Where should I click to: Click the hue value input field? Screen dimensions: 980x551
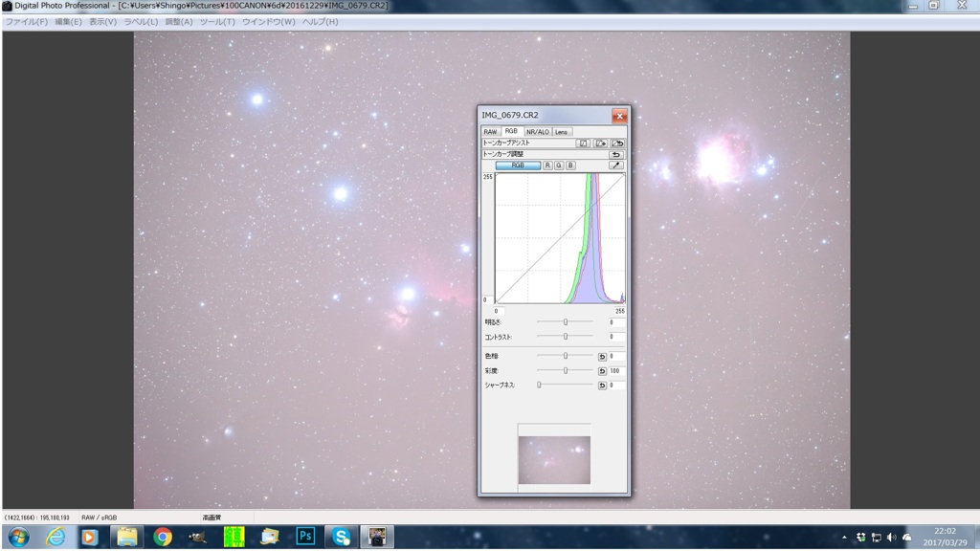[616, 356]
